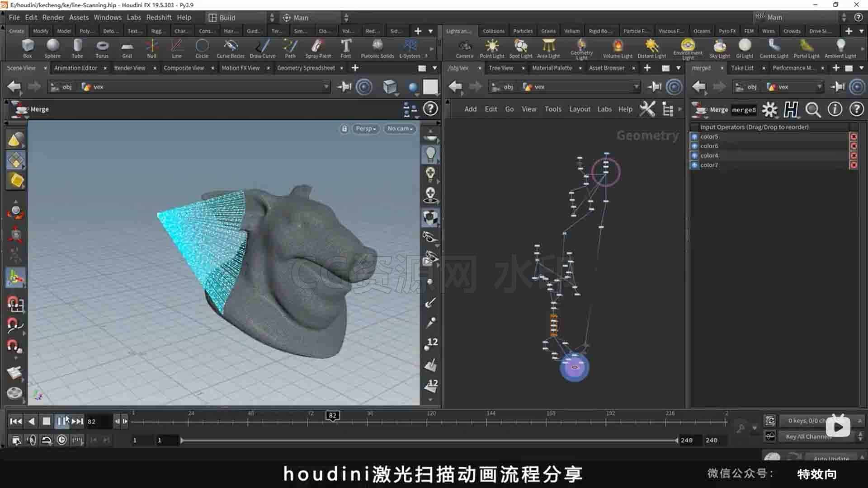Open the network editor wrench options

647,109
